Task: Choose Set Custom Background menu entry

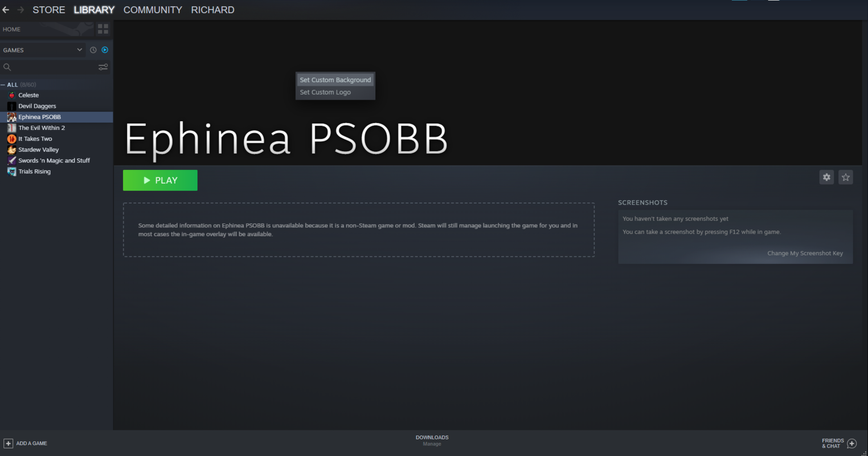Action: 335,80
